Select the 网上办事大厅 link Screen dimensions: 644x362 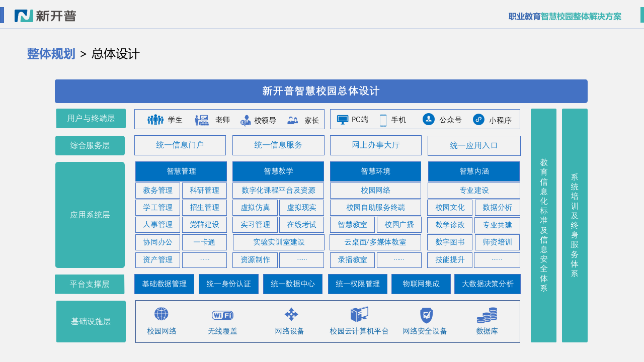pos(375,145)
